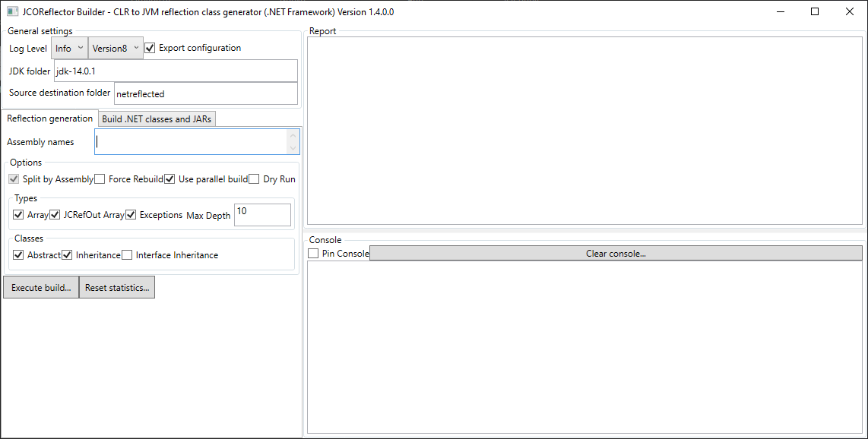The width and height of the screenshot is (868, 439).
Task: Uncheck Use parallel build
Action: (x=170, y=179)
